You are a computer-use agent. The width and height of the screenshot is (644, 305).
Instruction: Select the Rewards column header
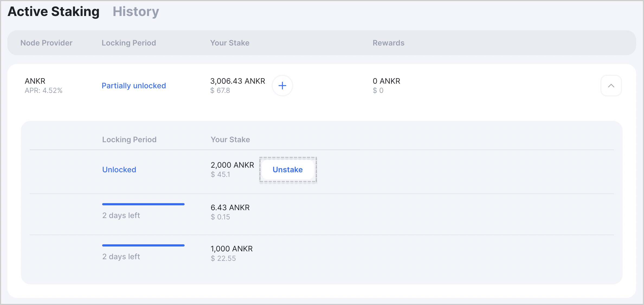388,43
